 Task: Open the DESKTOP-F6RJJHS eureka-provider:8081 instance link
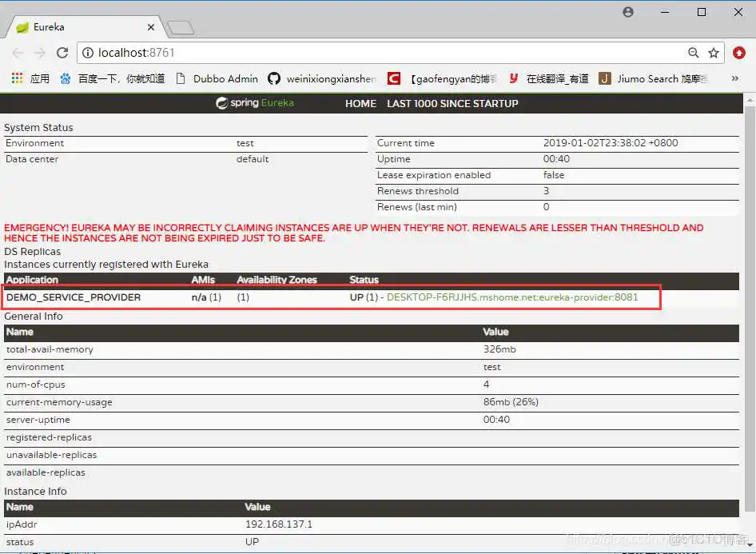pyautogui.click(x=512, y=297)
